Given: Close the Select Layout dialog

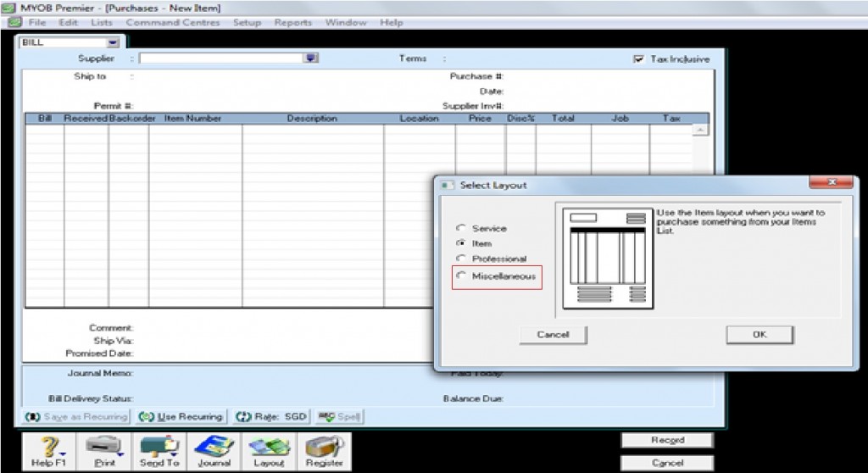Looking at the screenshot, I should click(x=831, y=182).
